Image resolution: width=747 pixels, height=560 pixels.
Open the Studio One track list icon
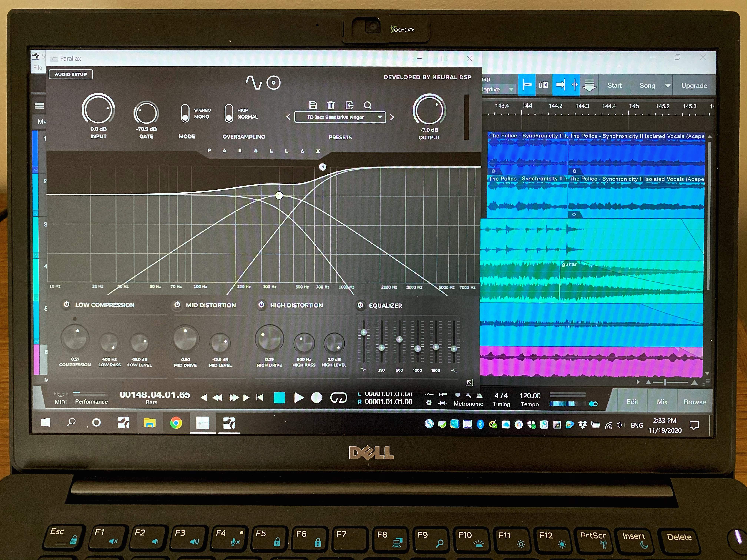39,106
